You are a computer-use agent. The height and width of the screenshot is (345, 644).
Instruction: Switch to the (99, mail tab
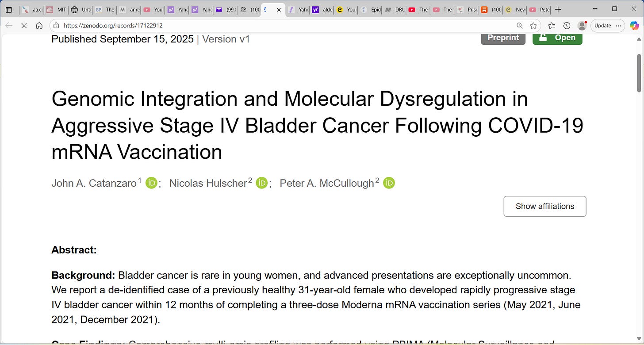[x=225, y=9]
